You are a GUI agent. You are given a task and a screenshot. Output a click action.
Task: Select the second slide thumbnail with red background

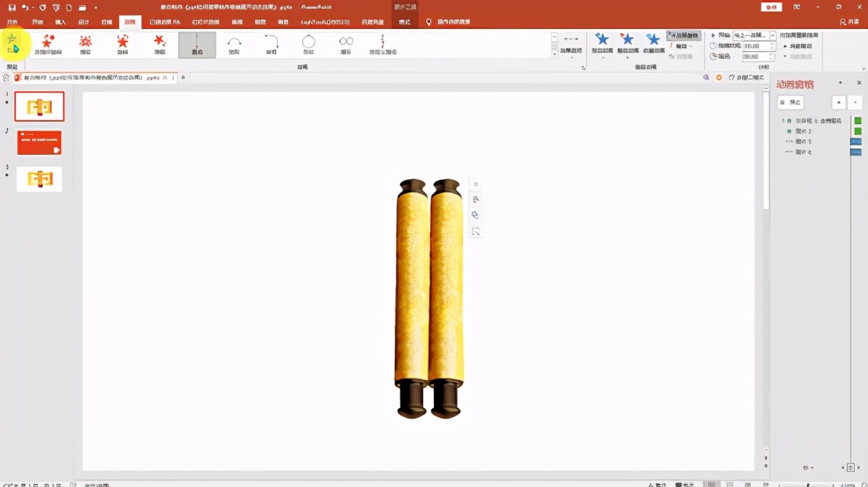tap(39, 143)
